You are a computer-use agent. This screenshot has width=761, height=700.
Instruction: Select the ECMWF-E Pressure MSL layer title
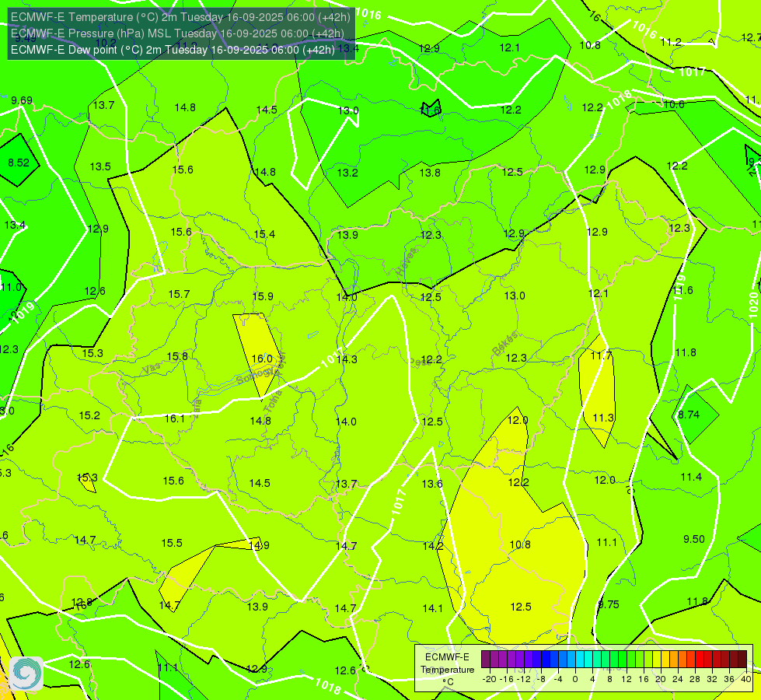(x=177, y=33)
